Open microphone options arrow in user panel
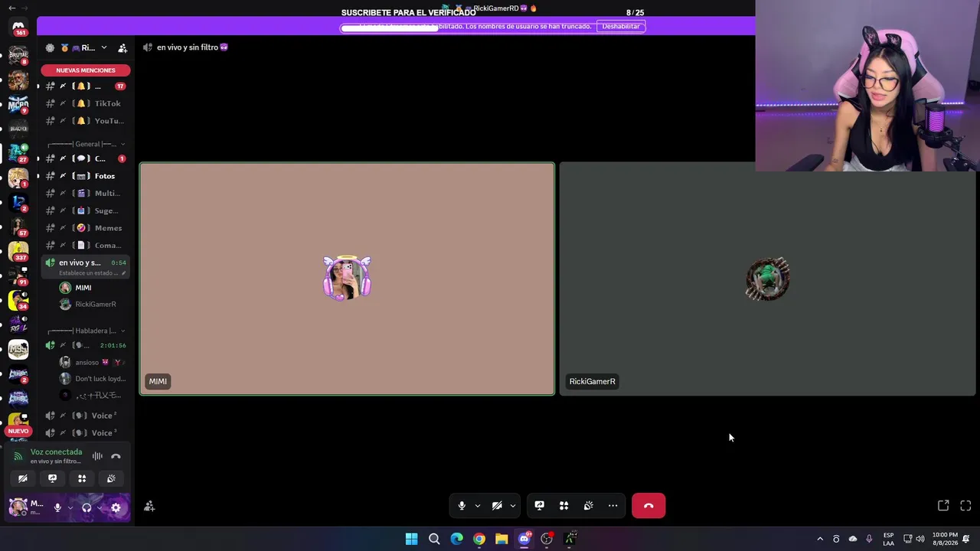The height and width of the screenshot is (551, 980). 70,507
